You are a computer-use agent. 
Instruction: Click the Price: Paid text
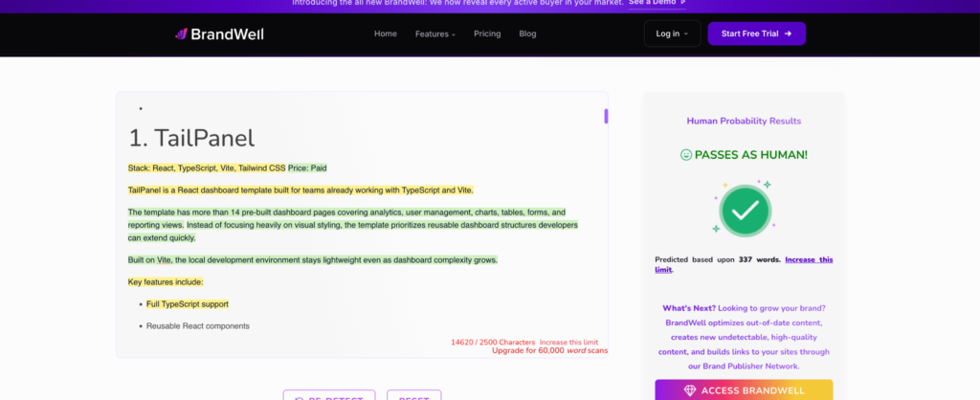pos(307,168)
